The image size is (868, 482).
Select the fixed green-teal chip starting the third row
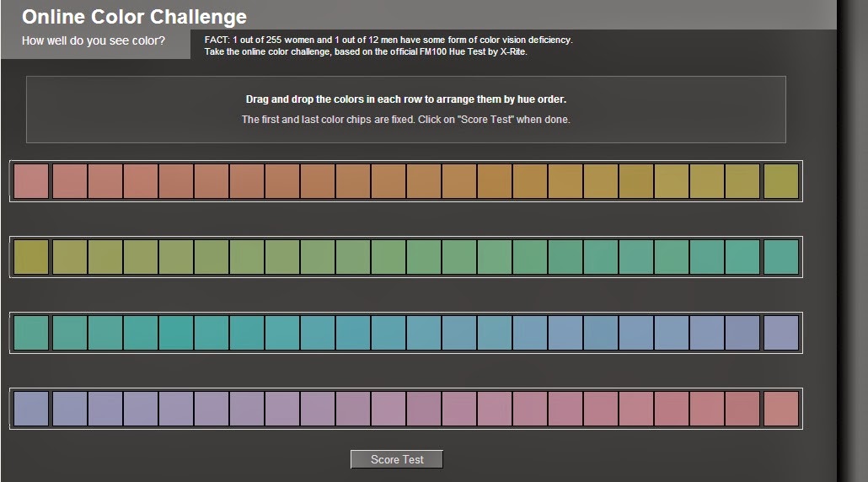coord(31,333)
